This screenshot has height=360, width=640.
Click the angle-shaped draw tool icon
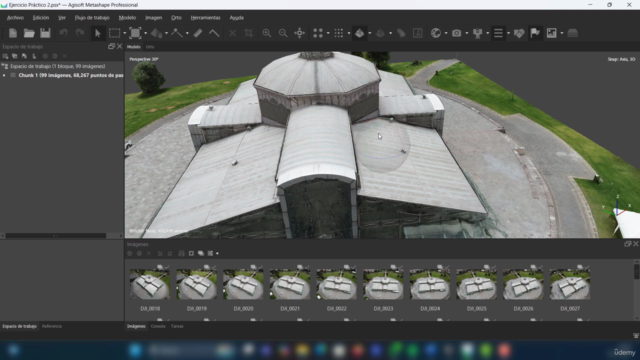tap(214, 33)
